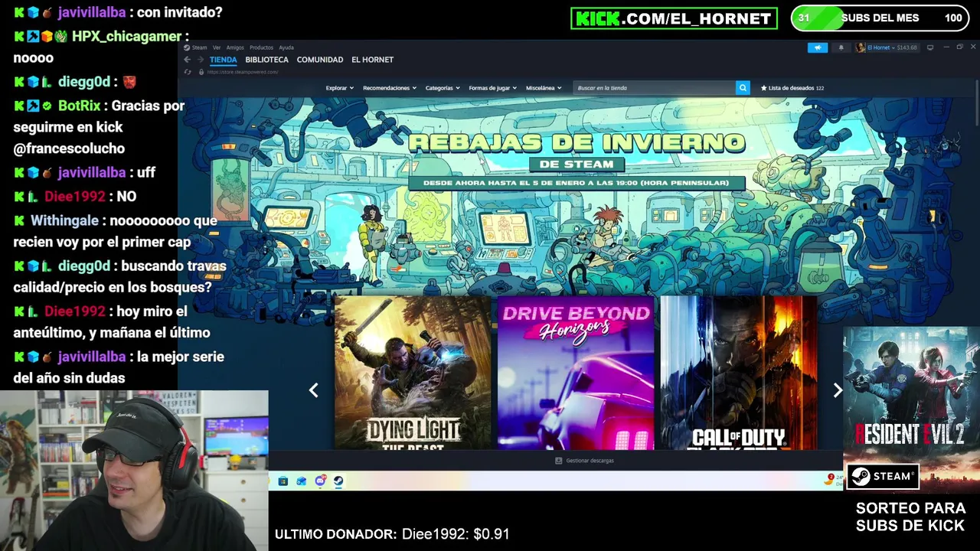Switch to the COMUNIDAD tab
The height and width of the screenshot is (551, 980).
320,60
